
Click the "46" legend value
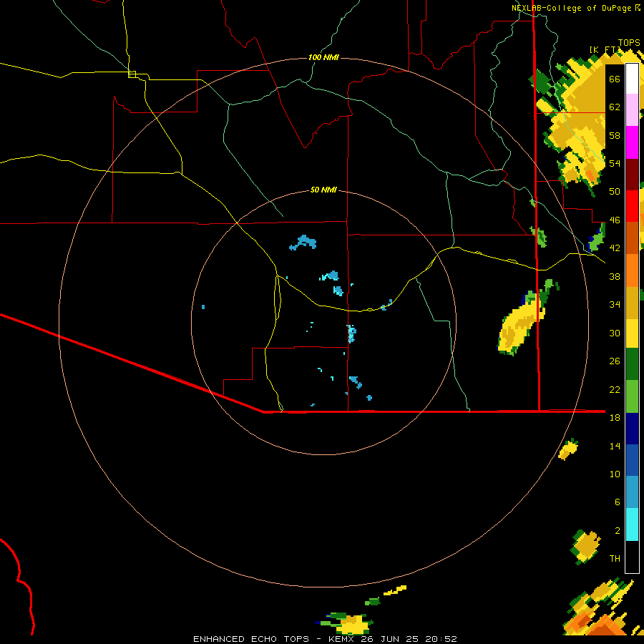(615, 220)
